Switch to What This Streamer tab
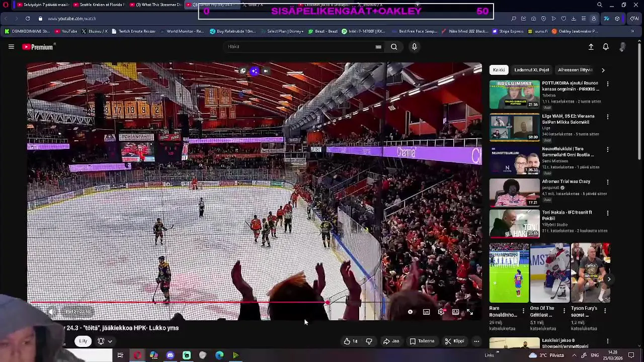Screen dimensions: 644x362 pyautogui.click(x=155, y=5)
